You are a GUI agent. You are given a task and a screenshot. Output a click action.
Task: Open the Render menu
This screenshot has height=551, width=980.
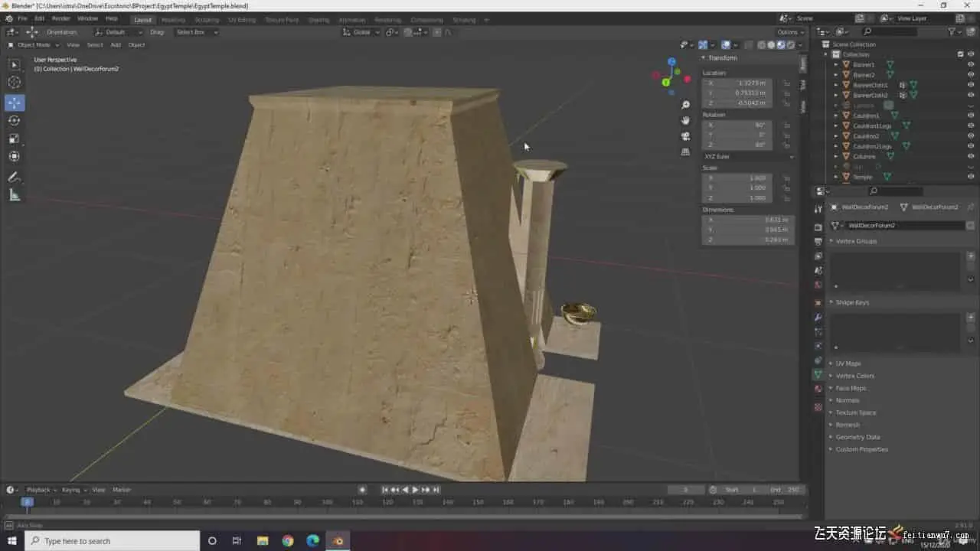[60, 18]
